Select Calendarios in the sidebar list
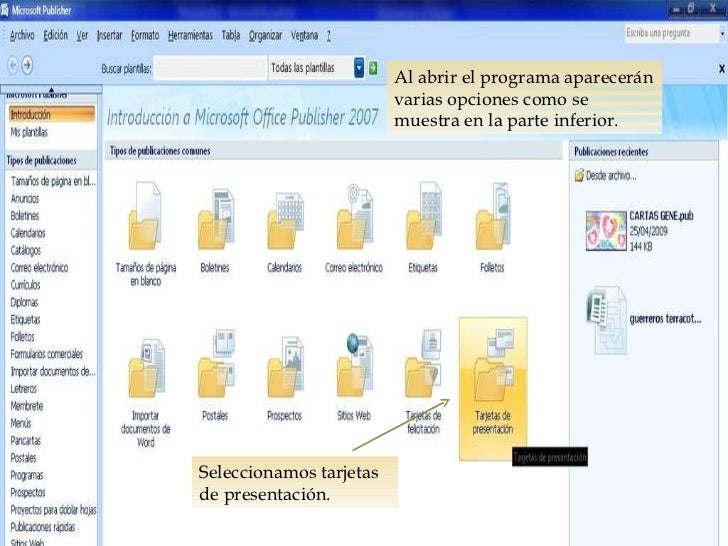728x546 pixels. coord(28,233)
